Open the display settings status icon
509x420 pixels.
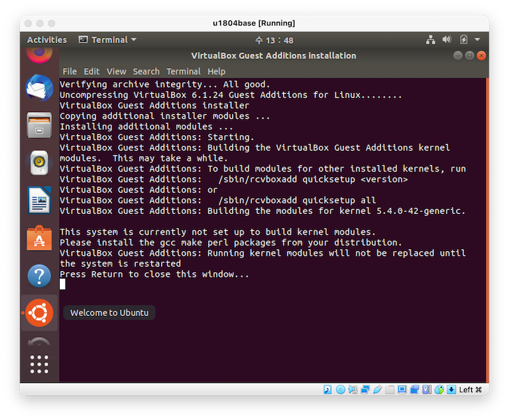402,390
